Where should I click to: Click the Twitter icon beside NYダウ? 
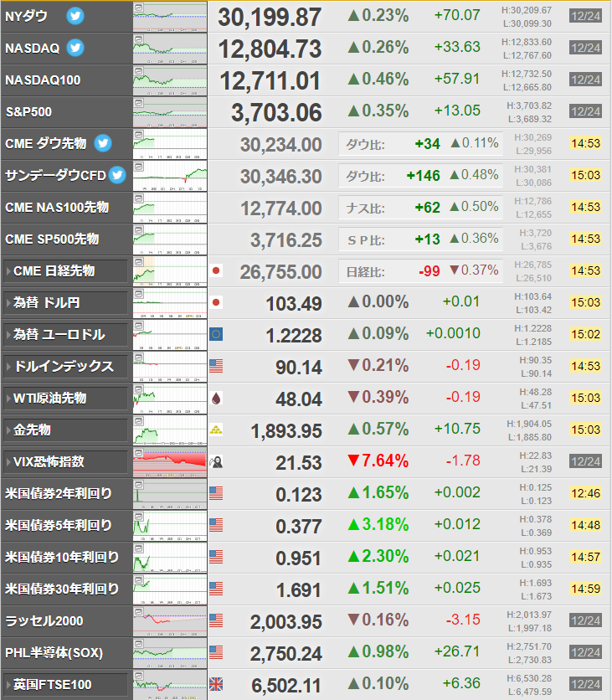click(x=75, y=16)
